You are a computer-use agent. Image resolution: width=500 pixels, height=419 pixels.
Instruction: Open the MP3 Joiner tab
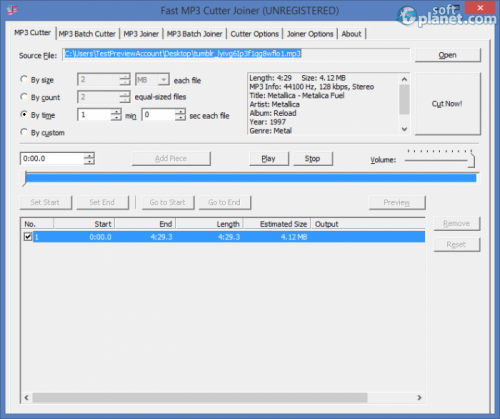(x=141, y=34)
